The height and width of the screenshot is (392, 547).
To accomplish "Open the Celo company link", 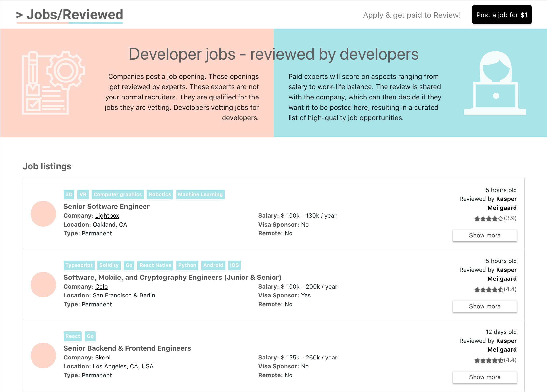I will tap(101, 287).
